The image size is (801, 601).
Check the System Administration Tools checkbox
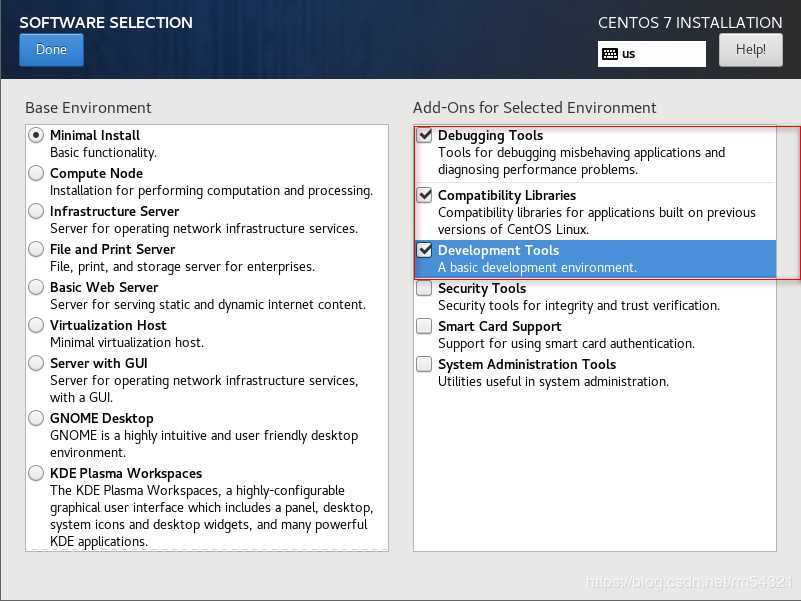424,364
